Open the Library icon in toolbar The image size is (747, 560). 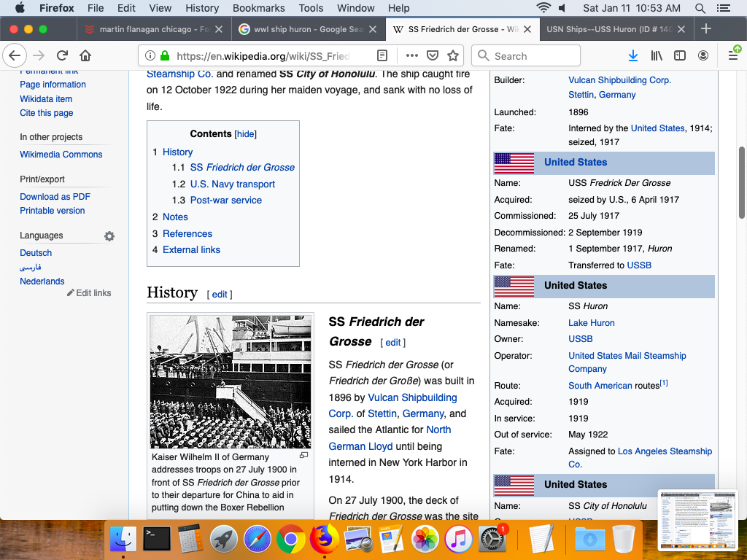point(657,55)
